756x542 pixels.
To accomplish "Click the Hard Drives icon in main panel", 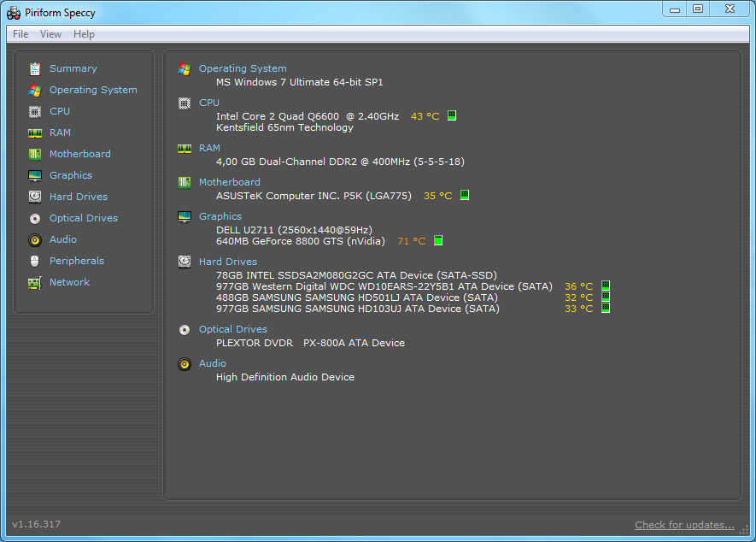I will pos(185,262).
